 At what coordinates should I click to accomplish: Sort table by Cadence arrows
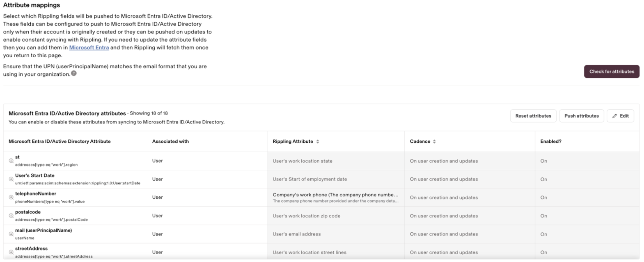click(x=434, y=141)
